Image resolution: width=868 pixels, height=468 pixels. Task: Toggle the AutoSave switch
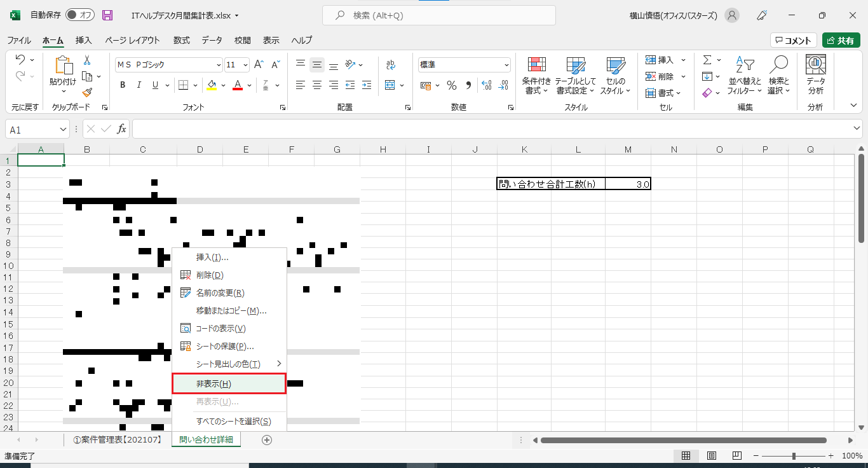[x=79, y=15]
